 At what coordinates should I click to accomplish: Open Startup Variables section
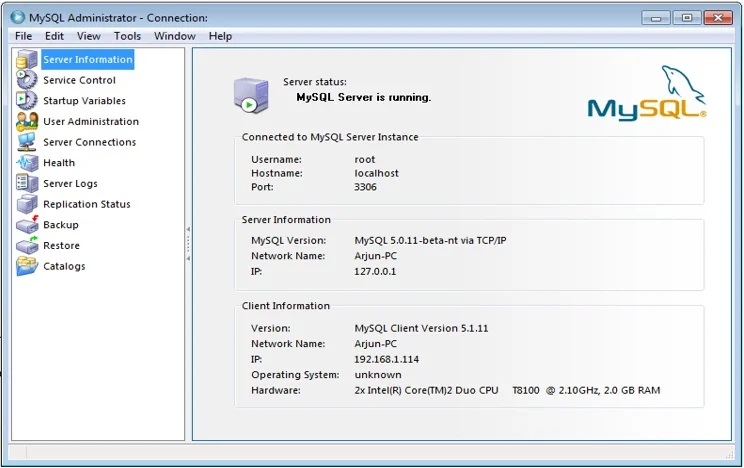coord(84,101)
